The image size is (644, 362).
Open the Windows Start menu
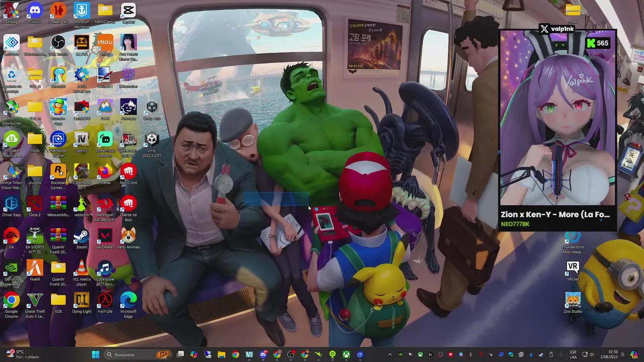coord(95,354)
